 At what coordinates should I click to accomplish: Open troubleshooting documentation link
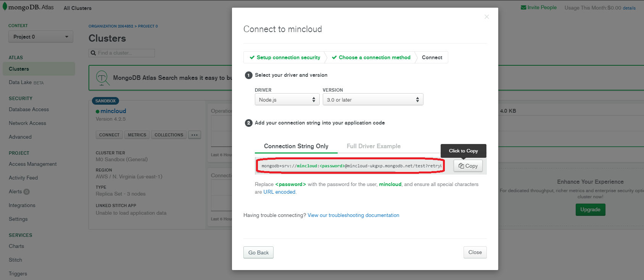353,215
